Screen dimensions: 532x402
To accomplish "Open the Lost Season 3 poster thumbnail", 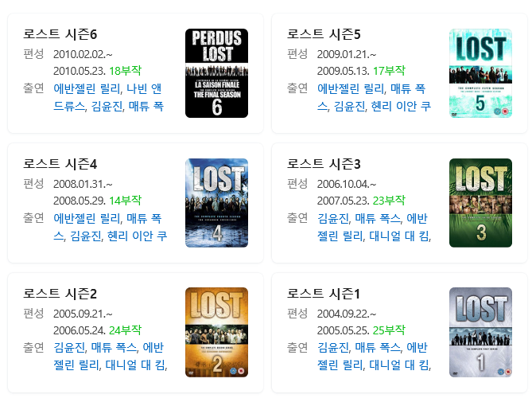I will pyautogui.click(x=480, y=203).
